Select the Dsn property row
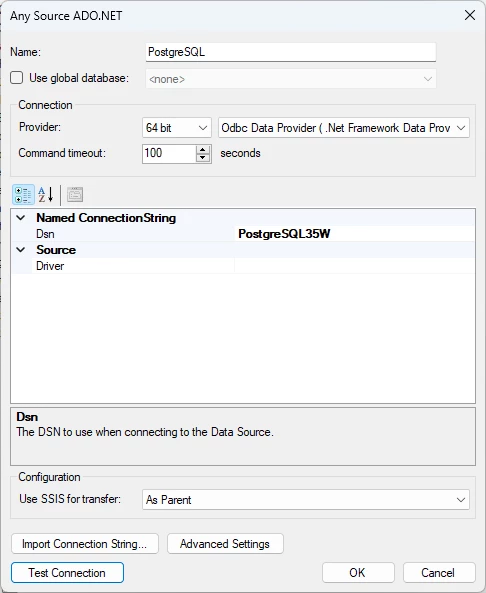This screenshot has width=486, height=593. [x=243, y=234]
